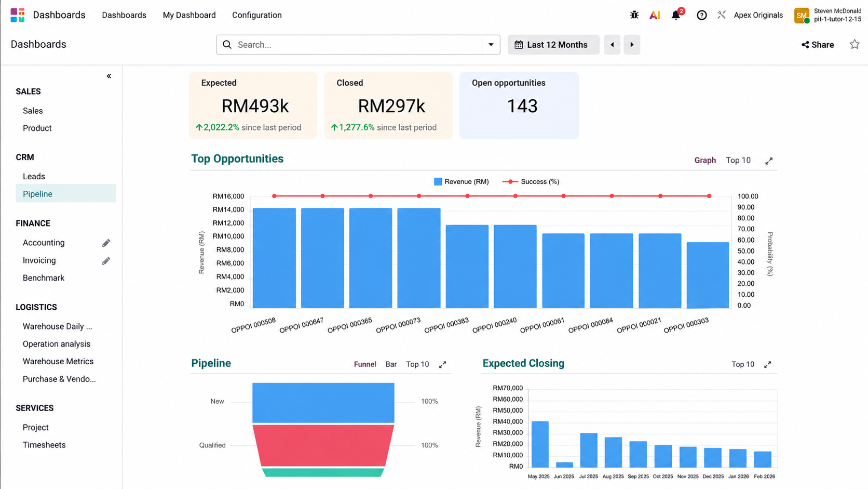Open the search options dropdown arrow
The image size is (868, 489).
(x=491, y=45)
